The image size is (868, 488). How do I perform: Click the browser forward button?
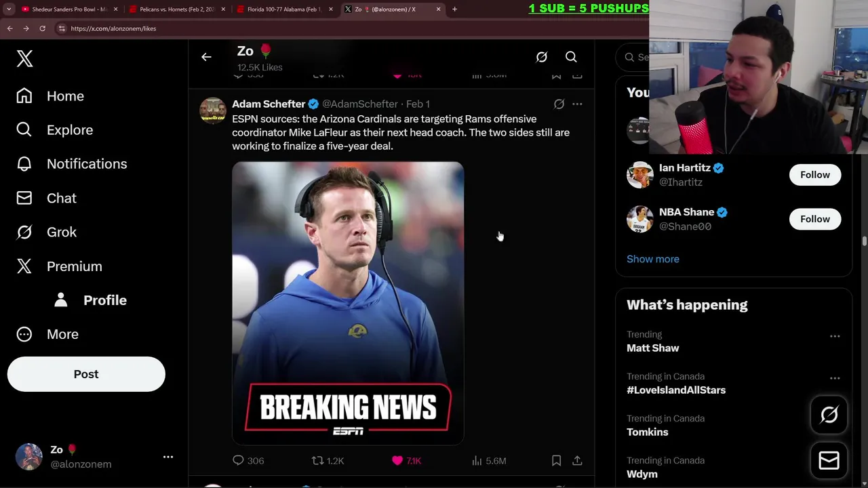point(26,28)
